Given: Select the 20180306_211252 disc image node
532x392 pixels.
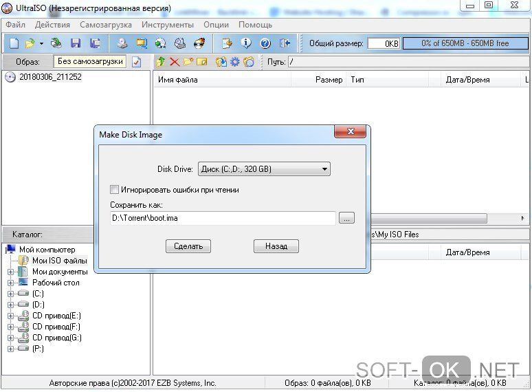Looking at the screenshot, I should tap(50, 77).
